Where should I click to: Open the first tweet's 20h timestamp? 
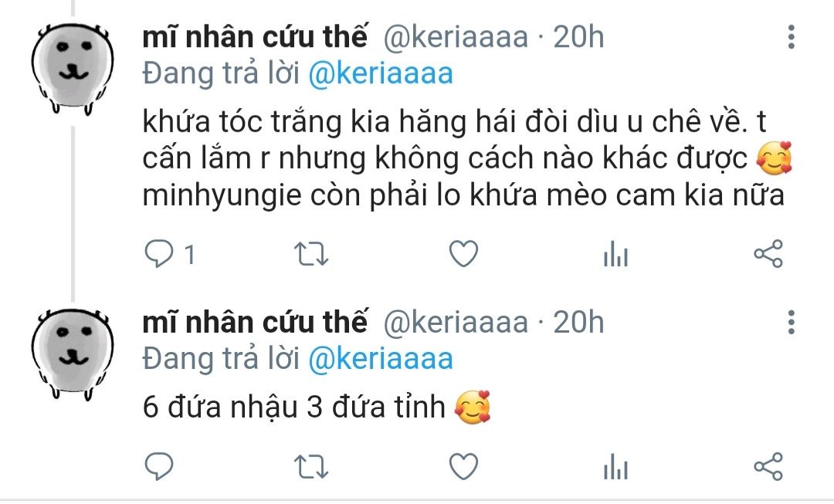pos(578,37)
